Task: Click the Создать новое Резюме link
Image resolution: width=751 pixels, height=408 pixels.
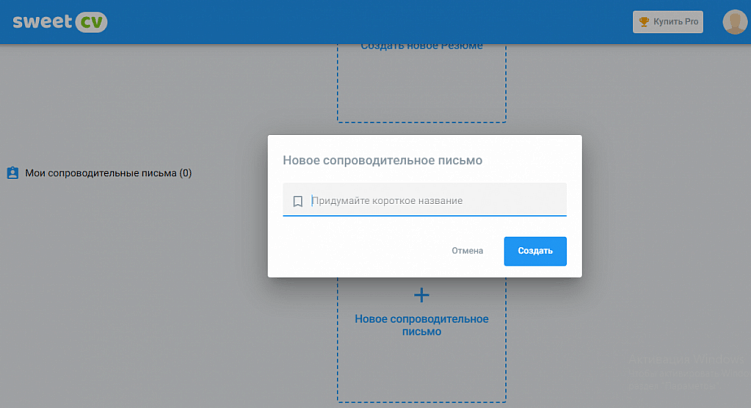Action: click(x=421, y=46)
